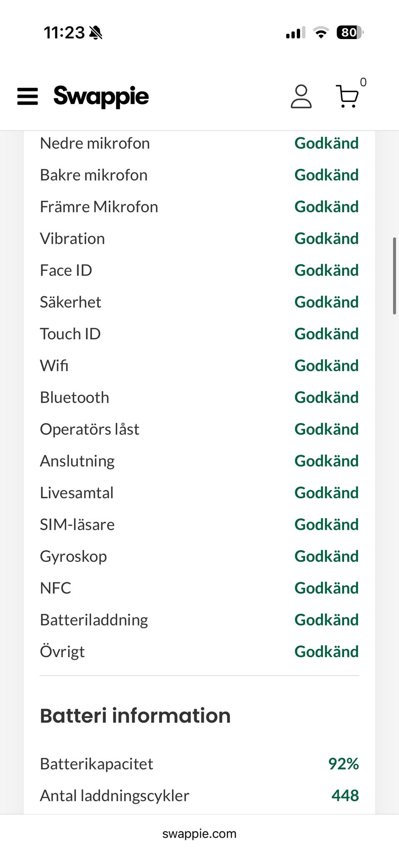This screenshot has height=868, width=399.
Task: Open the shopping cart
Action: 347,96
